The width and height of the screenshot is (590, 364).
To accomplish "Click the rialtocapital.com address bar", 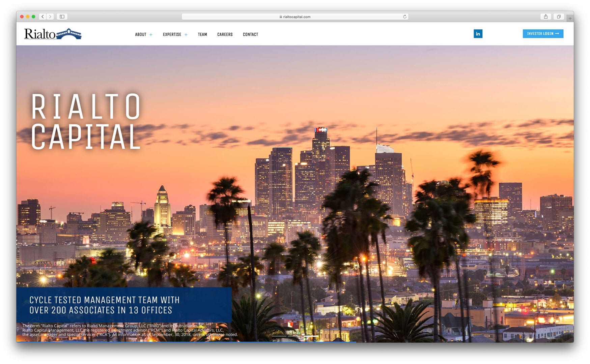I will coord(295,17).
